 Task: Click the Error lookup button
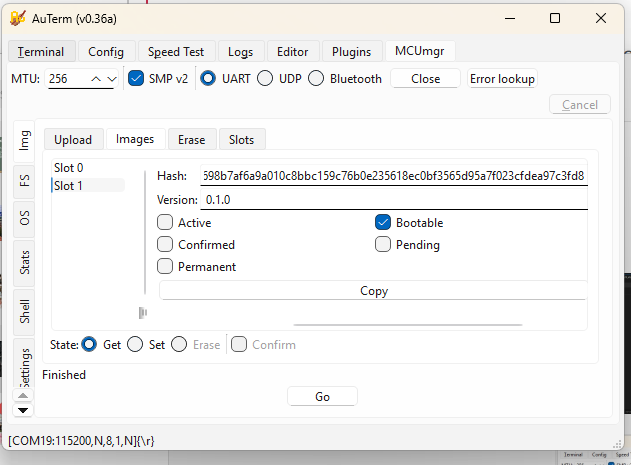[502, 79]
